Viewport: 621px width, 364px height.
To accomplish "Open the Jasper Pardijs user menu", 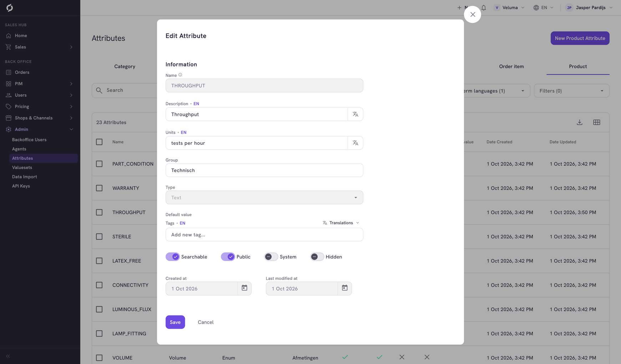I will (589, 7).
